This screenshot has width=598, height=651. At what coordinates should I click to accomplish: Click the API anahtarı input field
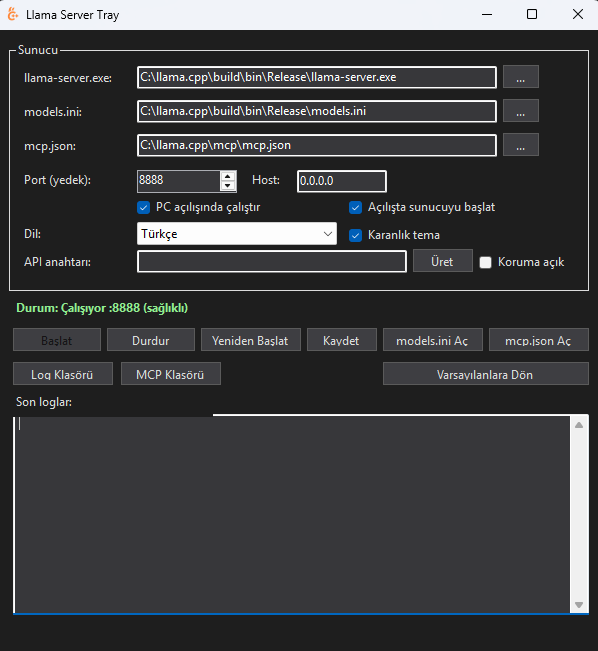(272, 262)
